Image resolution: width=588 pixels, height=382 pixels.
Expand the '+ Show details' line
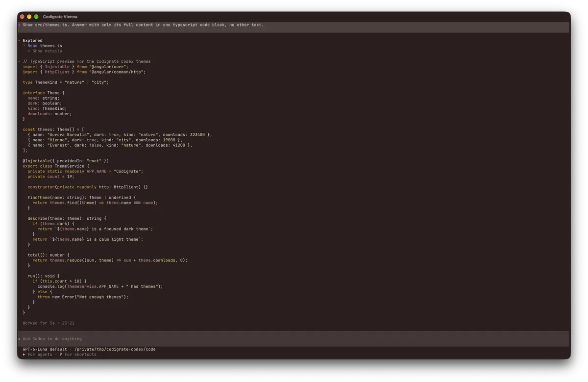(45, 51)
